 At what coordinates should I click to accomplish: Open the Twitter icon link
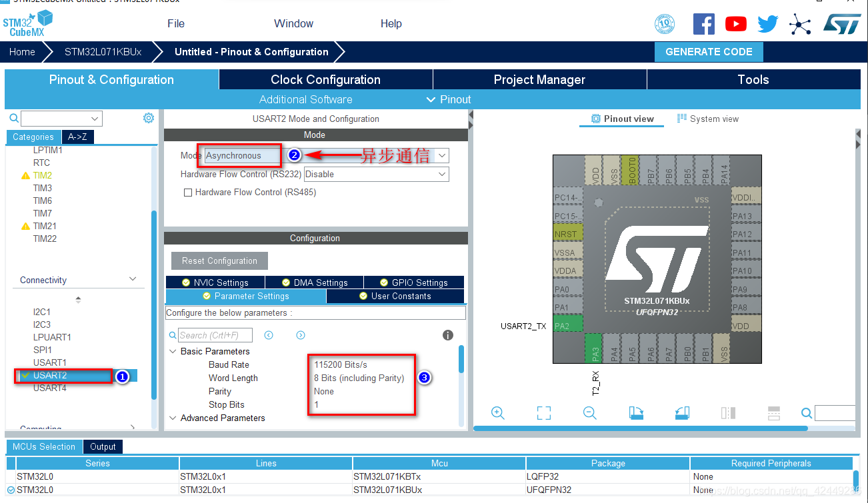767,25
